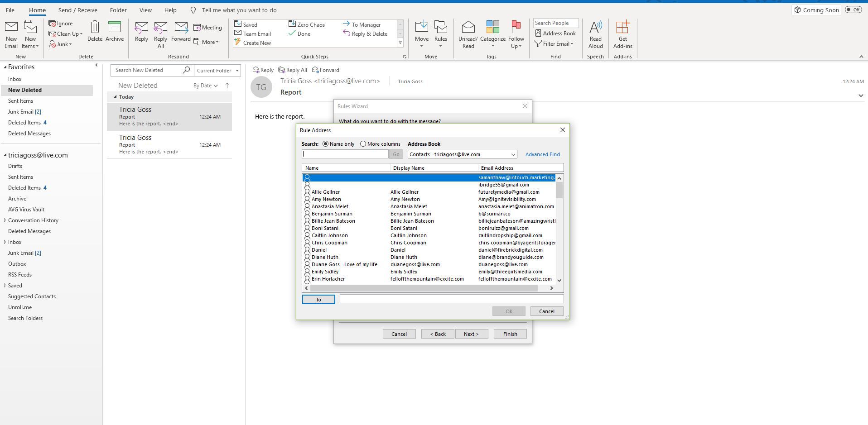
Task: Open the Current Folder search scope dropdown
Action: point(217,71)
